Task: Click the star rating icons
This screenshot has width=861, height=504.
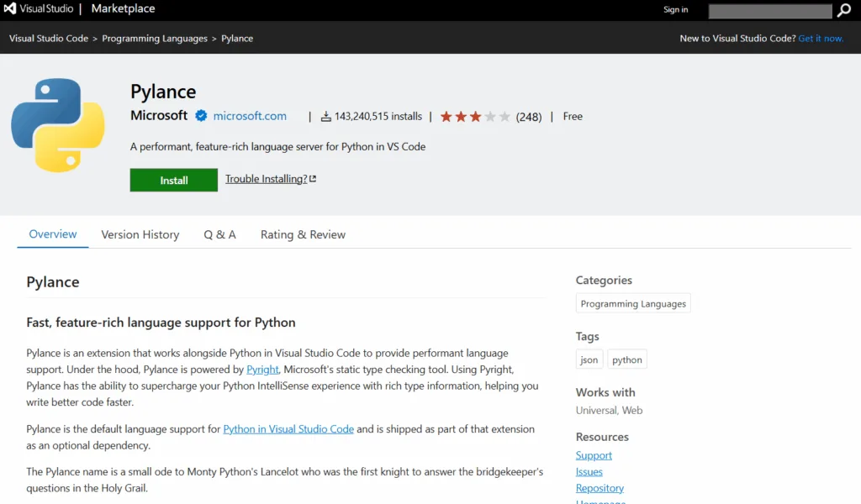Action: coord(475,116)
